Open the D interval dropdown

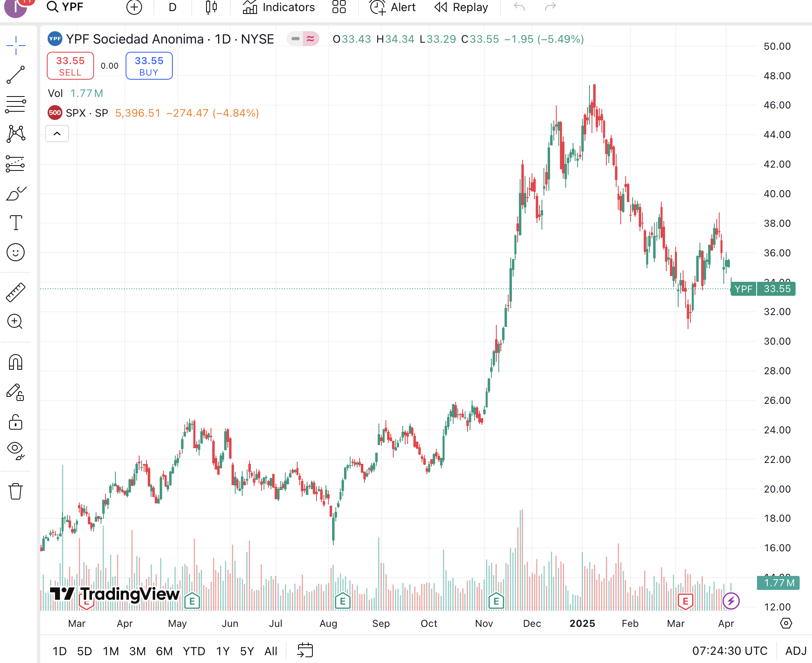(x=172, y=7)
